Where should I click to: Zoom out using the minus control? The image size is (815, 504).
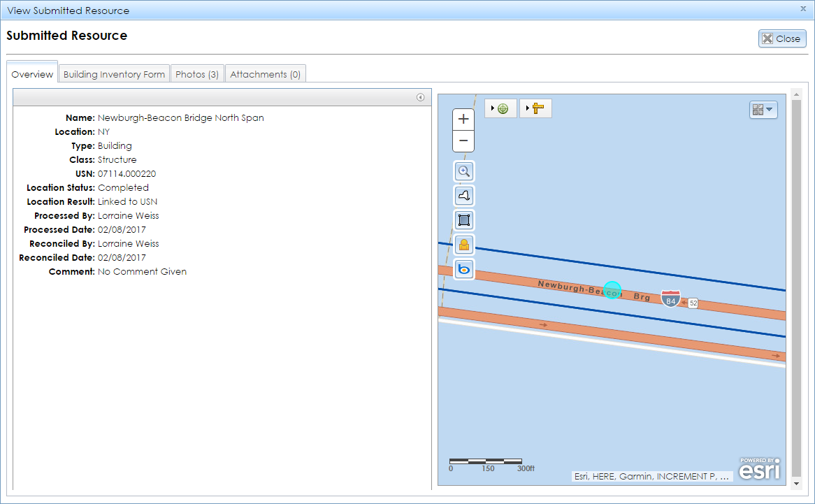point(463,141)
